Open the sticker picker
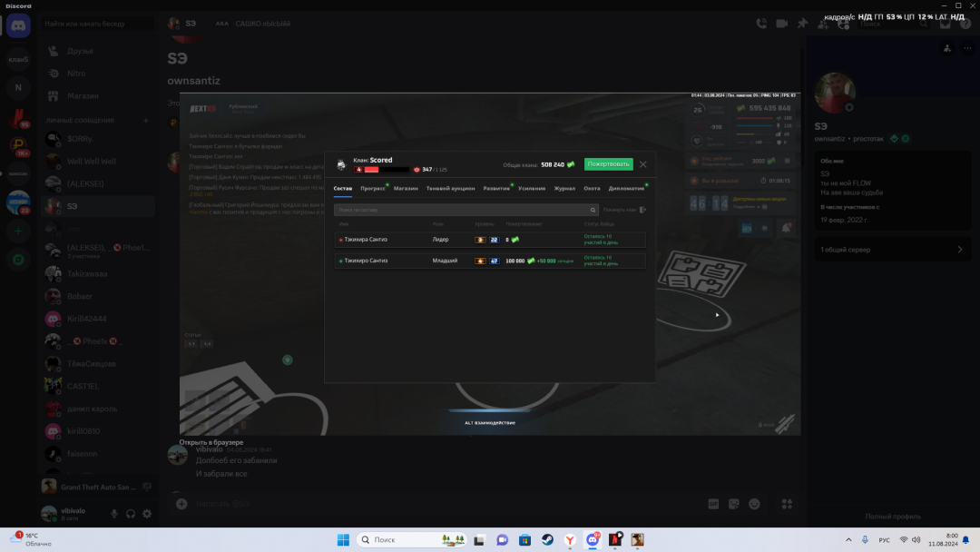Screen dimensions: 980x552 pyautogui.click(x=734, y=504)
